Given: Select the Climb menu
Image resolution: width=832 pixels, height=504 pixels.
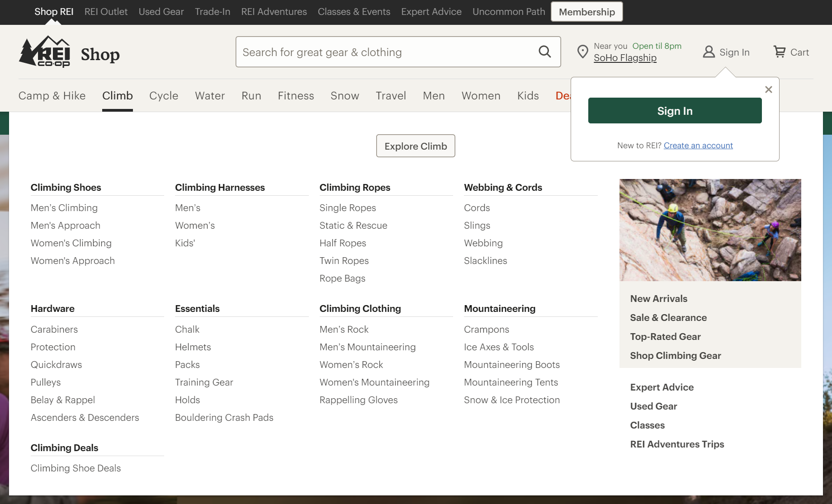Looking at the screenshot, I should pyautogui.click(x=118, y=96).
